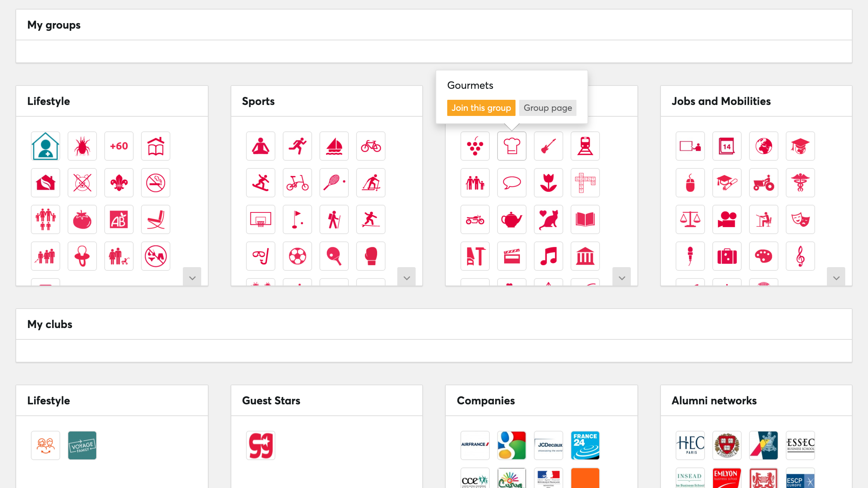Select the HEC Paris alumni network
This screenshot has height=488, width=868.
pos(690,445)
